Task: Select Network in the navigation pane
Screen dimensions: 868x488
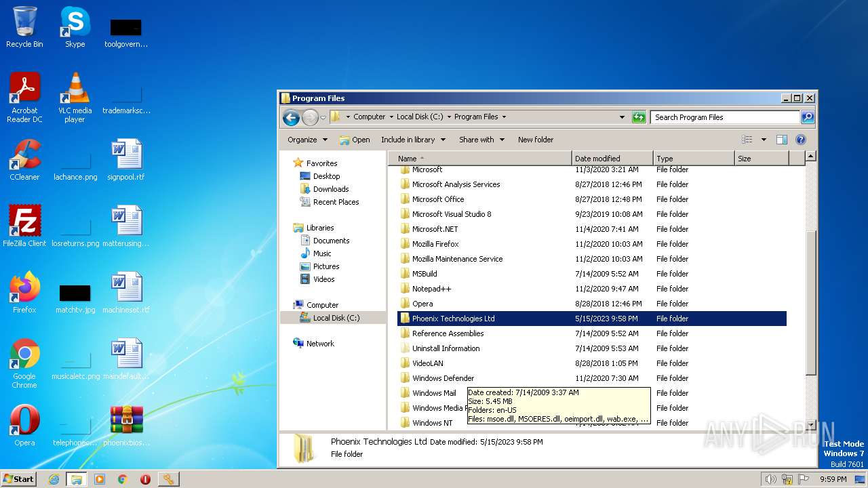Action: (320, 344)
